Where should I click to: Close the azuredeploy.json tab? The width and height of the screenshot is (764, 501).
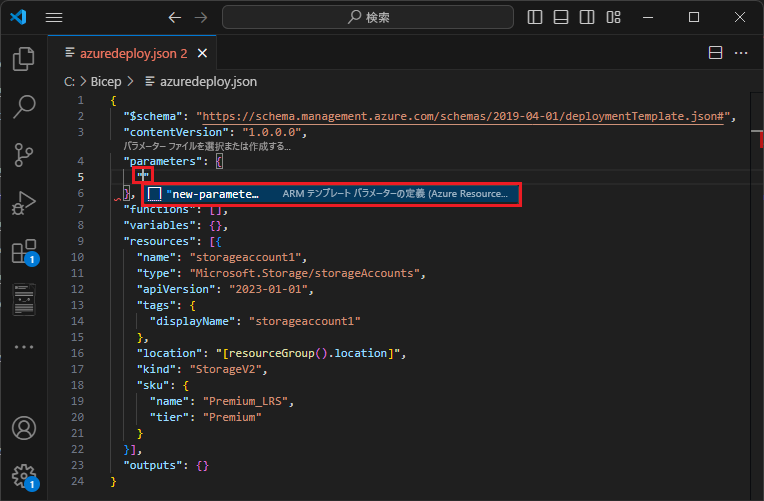click(202, 53)
